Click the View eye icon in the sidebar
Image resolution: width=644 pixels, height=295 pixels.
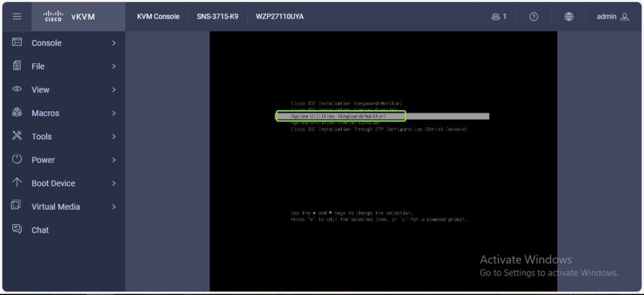17,89
